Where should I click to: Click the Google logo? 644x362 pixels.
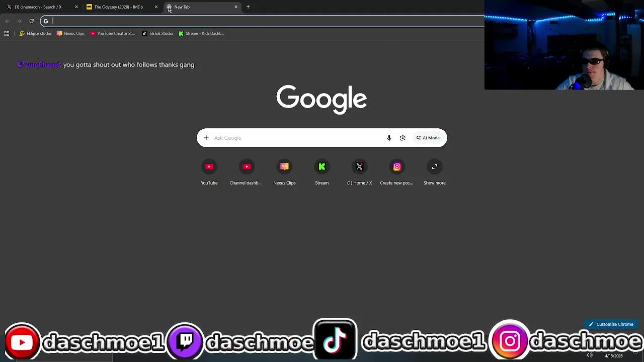pyautogui.click(x=321, y=99)
